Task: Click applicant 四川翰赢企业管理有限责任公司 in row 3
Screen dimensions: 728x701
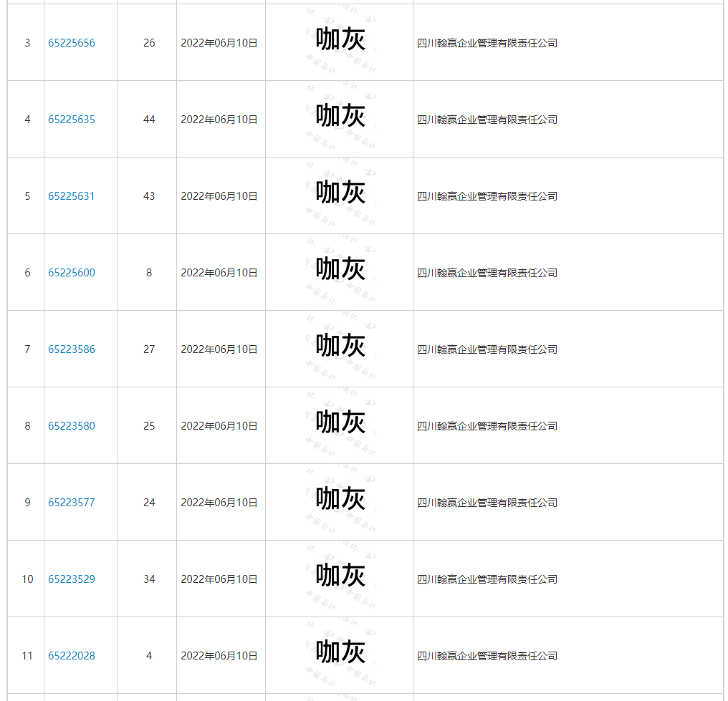Action: coord(487,43)
